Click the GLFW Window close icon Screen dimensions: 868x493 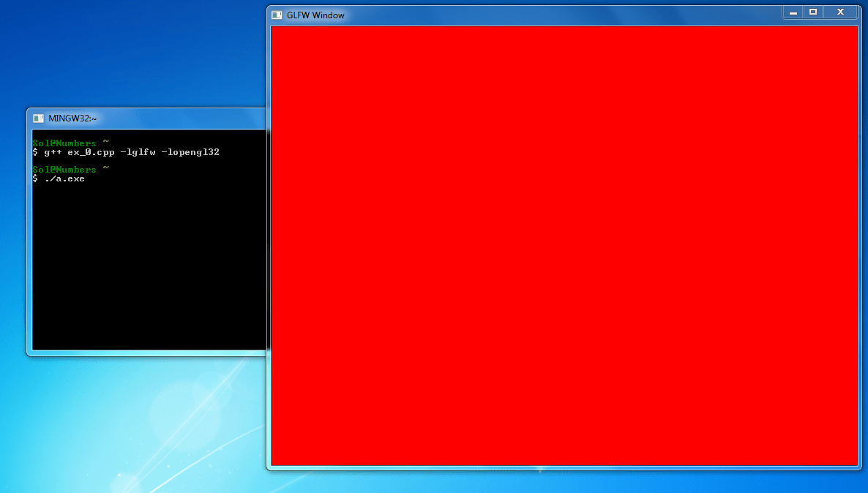839,12
